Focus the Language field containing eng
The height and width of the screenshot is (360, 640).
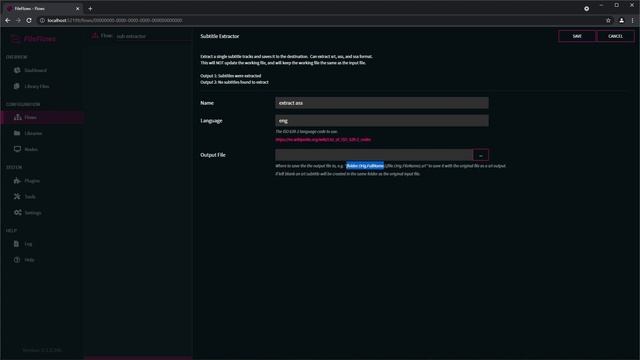[382, 120]
